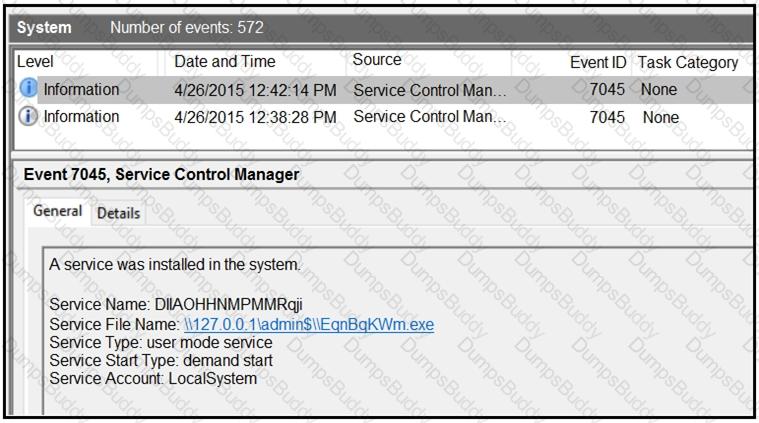759x423 pixels.
Task: Click the Information icon on the 12:42:14 PM event
Action: (28, 90)
